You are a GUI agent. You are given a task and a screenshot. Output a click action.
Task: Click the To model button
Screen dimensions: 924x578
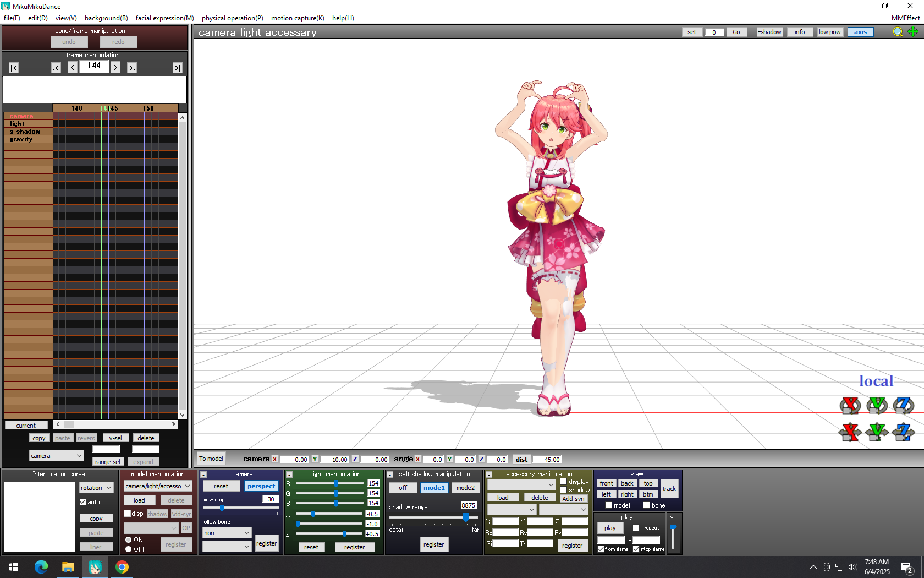point(211,459)
